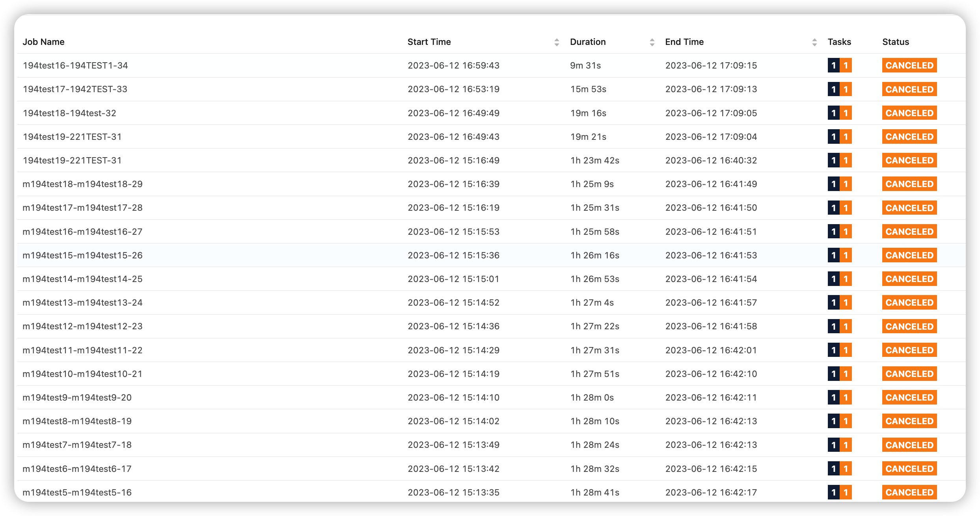Select job m194test13-m194test13-24
The width and height of the screenshot is (980, 516).
(x=82, y=303)
